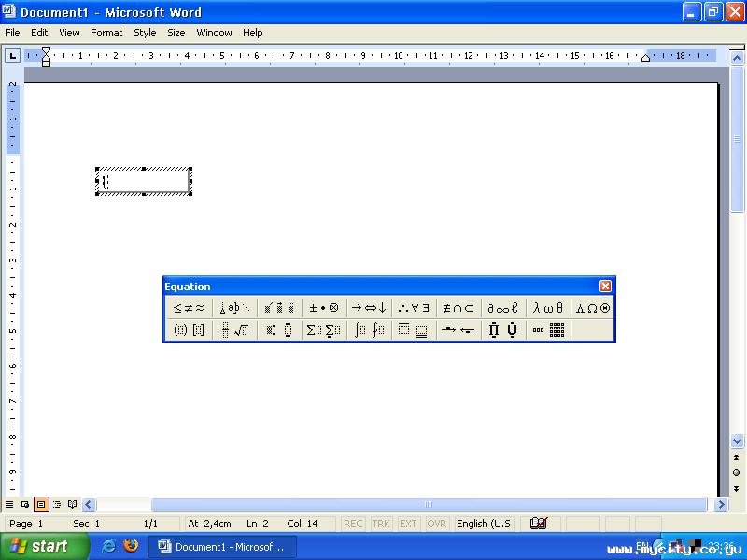
Task: Switch to Reading Layout view
Action: [x=73, y=504]
